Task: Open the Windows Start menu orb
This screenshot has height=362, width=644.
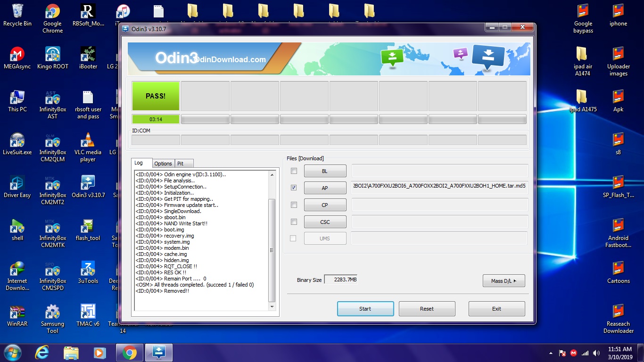Action: point(12,353)
